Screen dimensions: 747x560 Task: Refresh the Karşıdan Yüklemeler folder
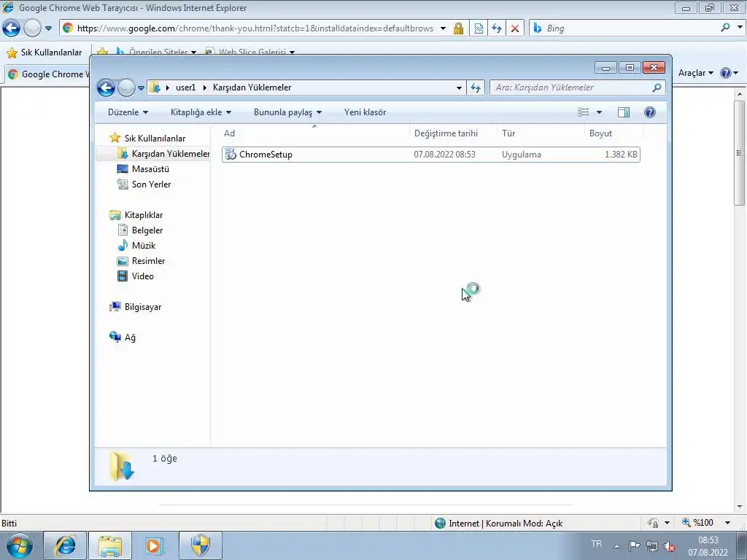[476, 87]
